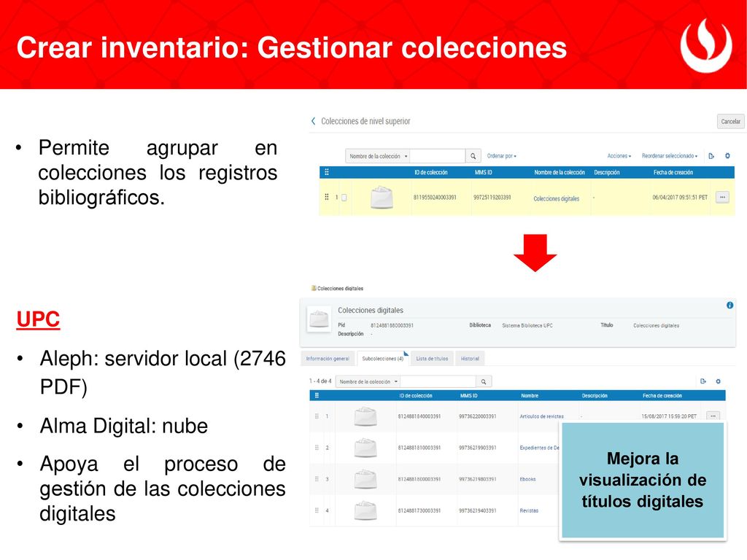Screen dimensions: 747x560
Task: Tick the checkbox for the Colecciones digitales row
Action: 344,197
